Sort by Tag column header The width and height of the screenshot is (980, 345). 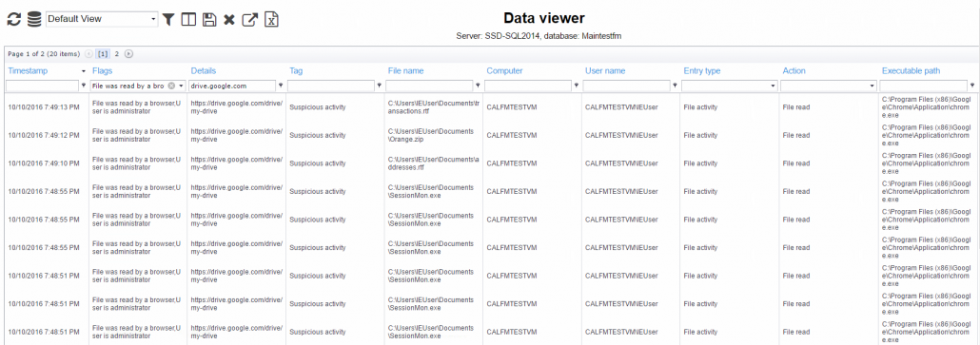pos(296,71)
